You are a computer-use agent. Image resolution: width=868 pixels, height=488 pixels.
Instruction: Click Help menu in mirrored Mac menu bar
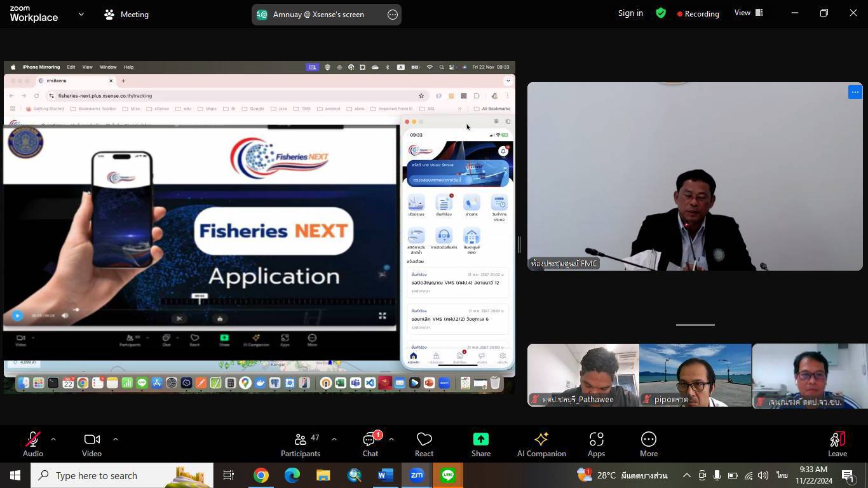(x=128, y=67)
